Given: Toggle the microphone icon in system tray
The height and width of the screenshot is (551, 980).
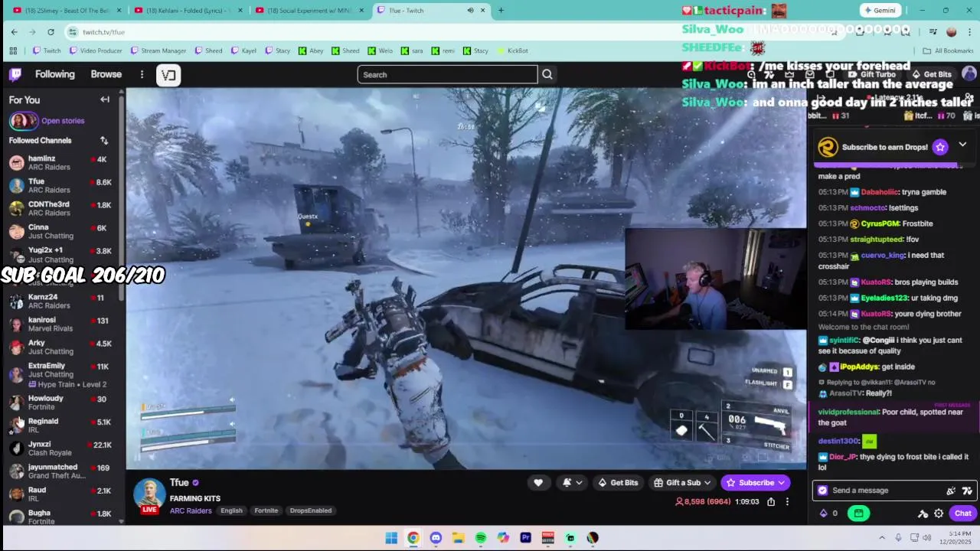Looking at the screenshot, I should pyautogui.click(x=898, y=538).
